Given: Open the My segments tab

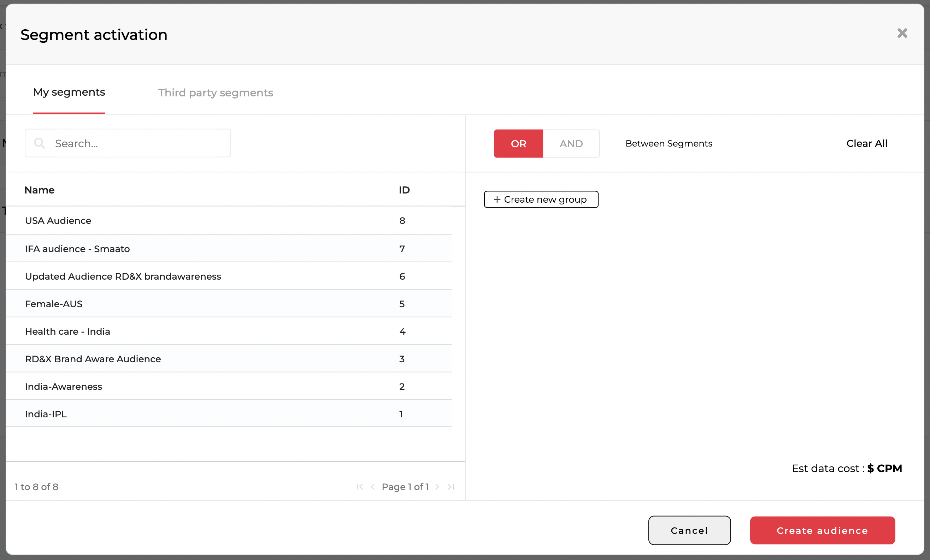Looking at the screenshot, I should (69, 93).
